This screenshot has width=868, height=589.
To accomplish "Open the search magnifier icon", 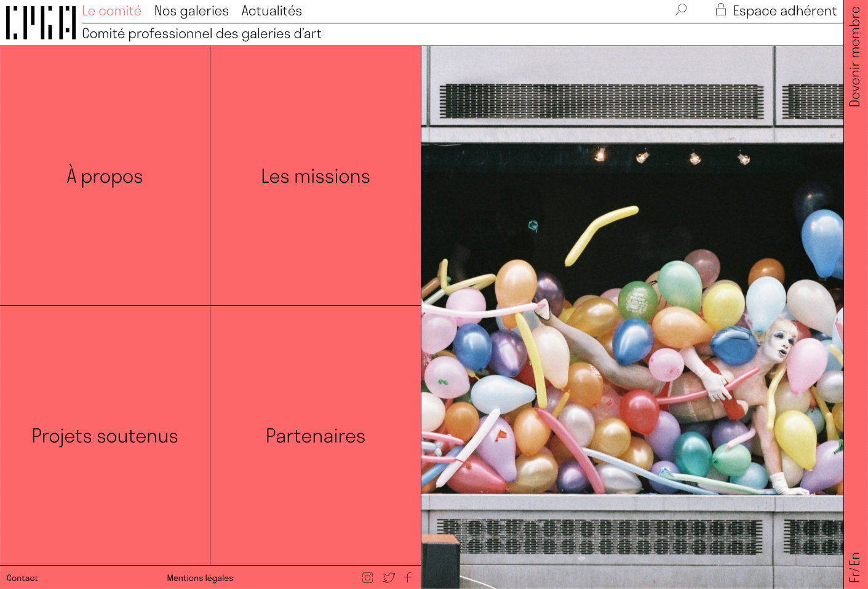I will pos(681,10).
